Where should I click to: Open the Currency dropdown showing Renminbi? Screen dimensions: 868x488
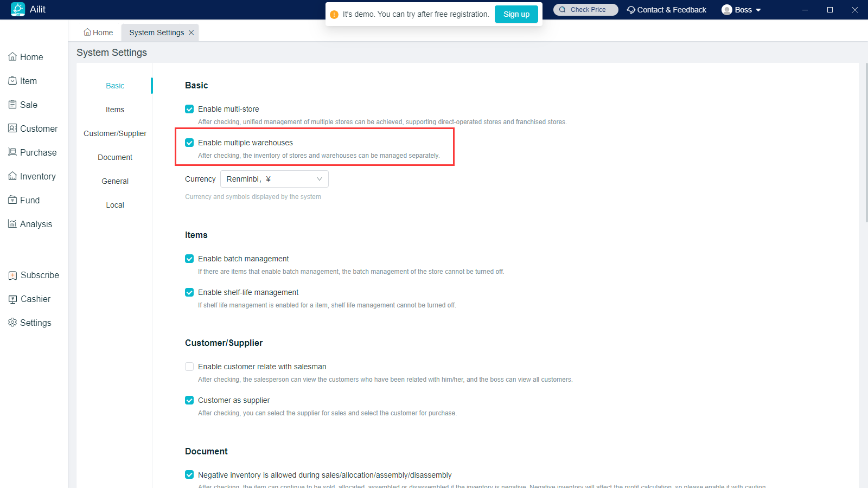[274, 179]
